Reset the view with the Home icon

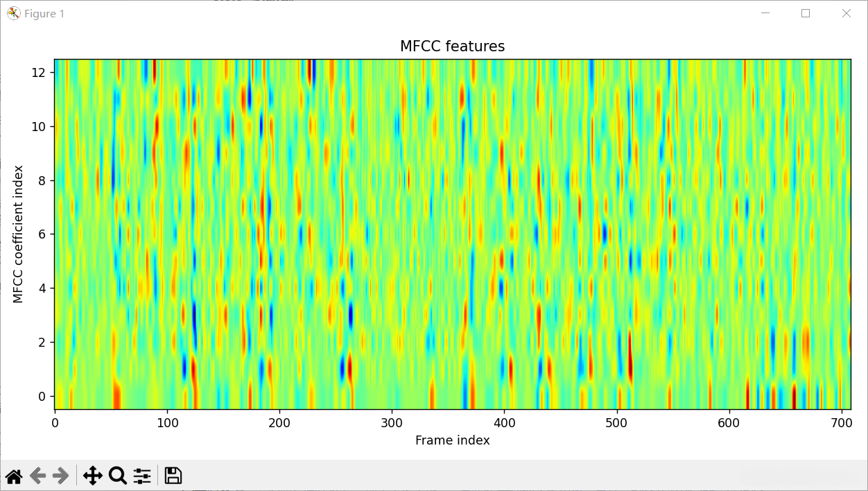(14, 476)
